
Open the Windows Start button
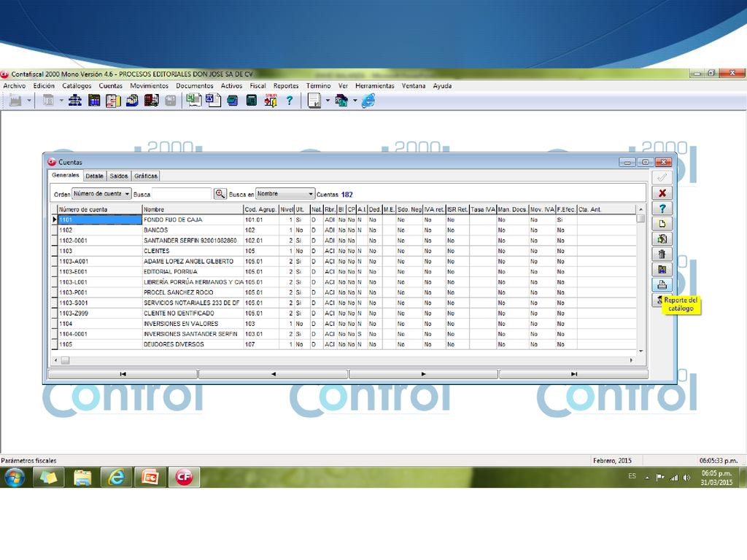pos(15,477)
